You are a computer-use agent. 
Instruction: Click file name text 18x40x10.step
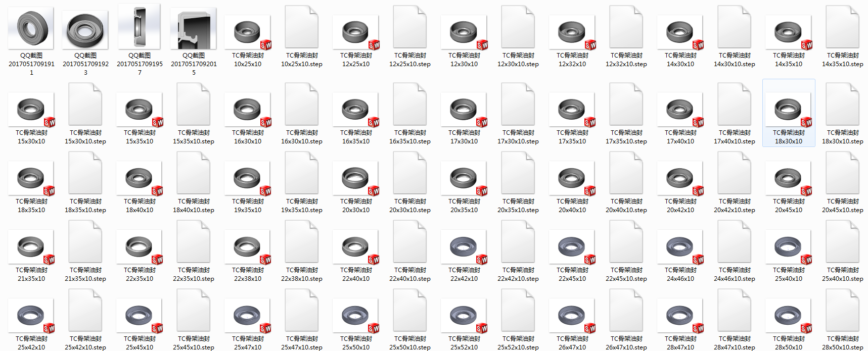[194, 210]
